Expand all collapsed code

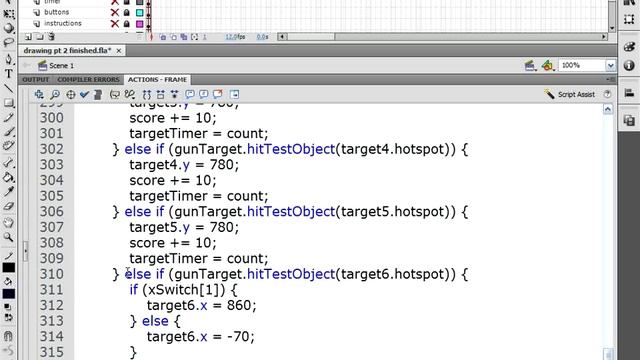[x=174, y=95]
